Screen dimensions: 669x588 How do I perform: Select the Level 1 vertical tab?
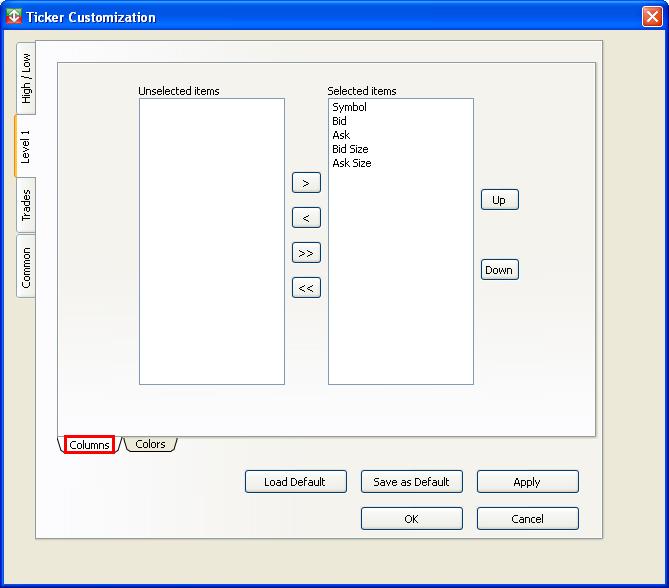coord(26,146)
